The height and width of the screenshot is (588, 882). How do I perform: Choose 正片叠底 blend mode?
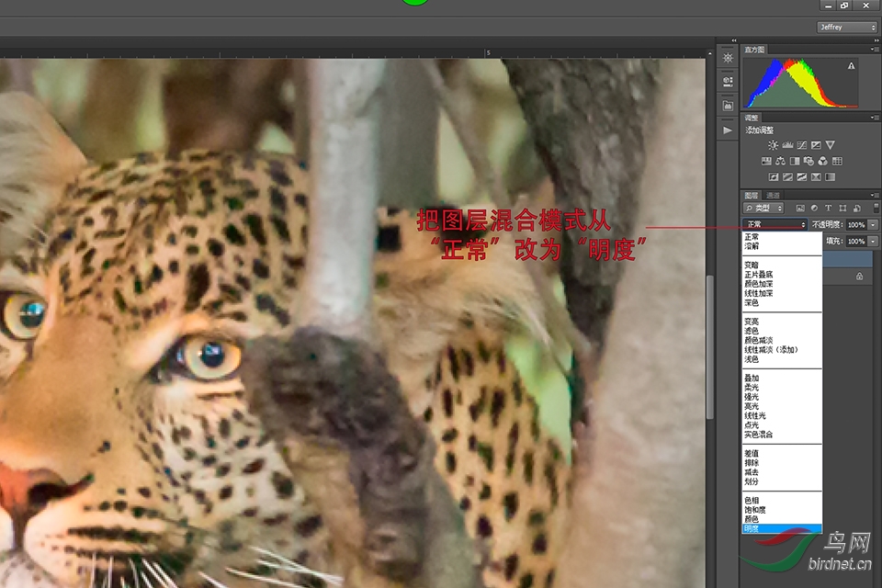782,275
